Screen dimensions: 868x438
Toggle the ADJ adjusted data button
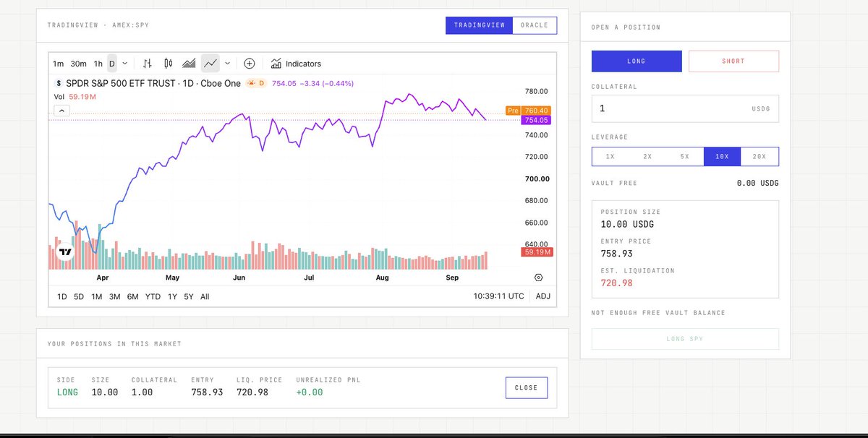542,296
